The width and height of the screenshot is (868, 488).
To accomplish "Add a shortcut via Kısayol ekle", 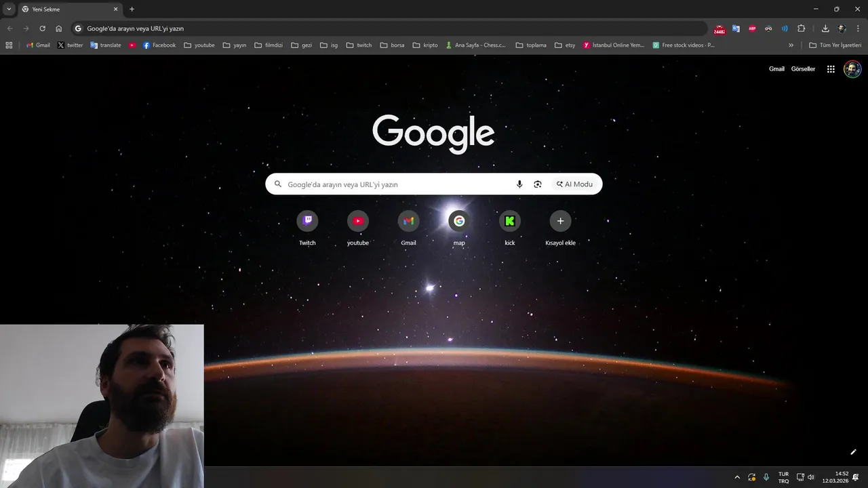I will [x=560, y=228].
